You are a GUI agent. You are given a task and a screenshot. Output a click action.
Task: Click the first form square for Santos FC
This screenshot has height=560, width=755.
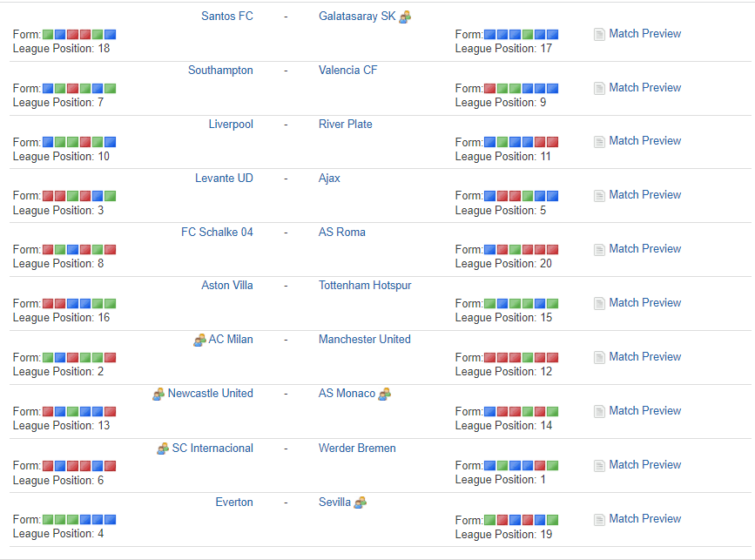[x=48, y=35]
